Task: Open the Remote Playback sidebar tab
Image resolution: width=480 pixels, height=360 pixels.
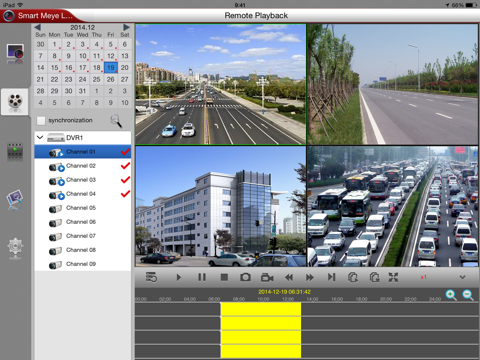Action: [15, 102]
